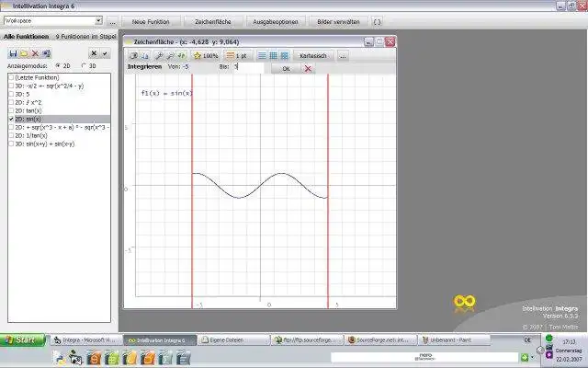Open the ... options in the Zeichenfläche toolbar
The width and height of the screenshot is (588, 368).
343,55
